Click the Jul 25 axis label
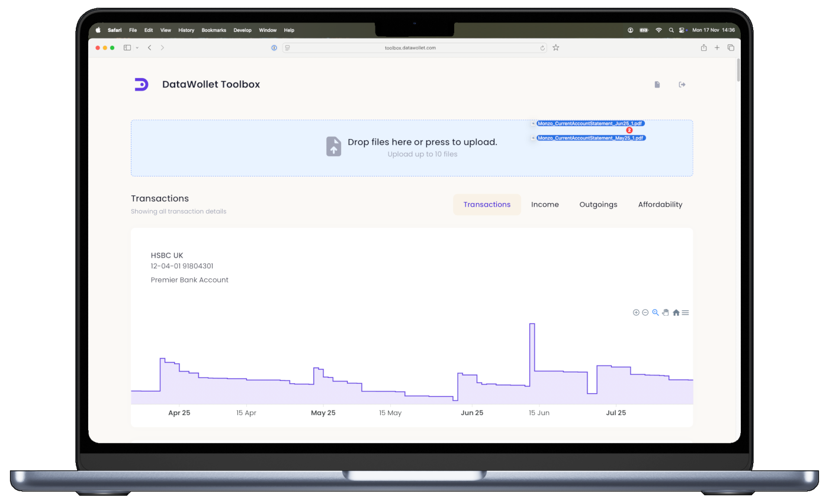 (616, 413)
